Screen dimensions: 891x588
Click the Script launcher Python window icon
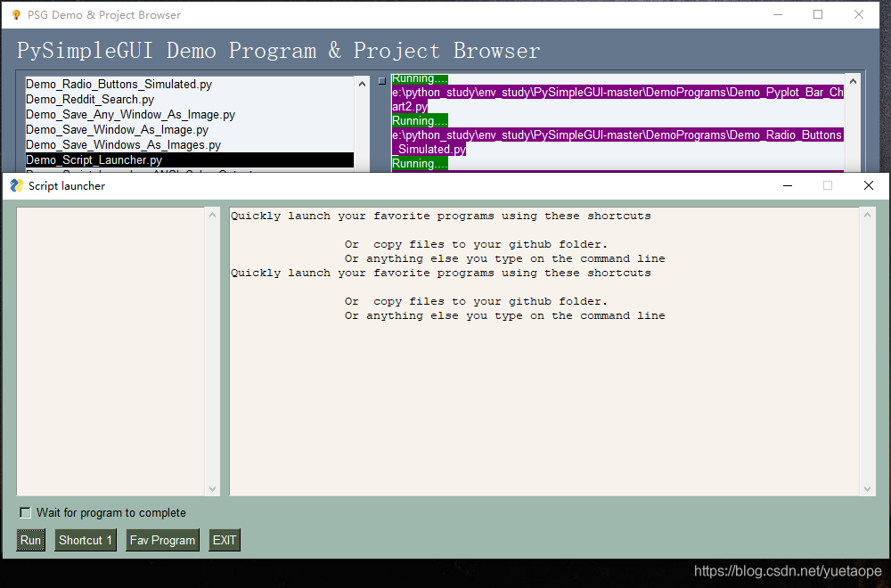[16, 186]
